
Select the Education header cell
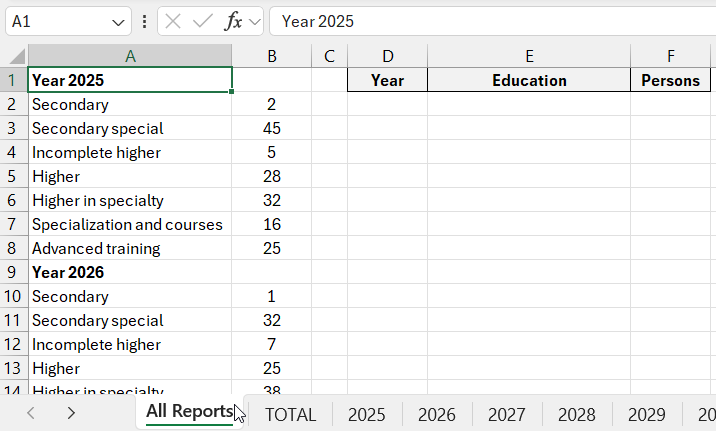pos(529,80)
